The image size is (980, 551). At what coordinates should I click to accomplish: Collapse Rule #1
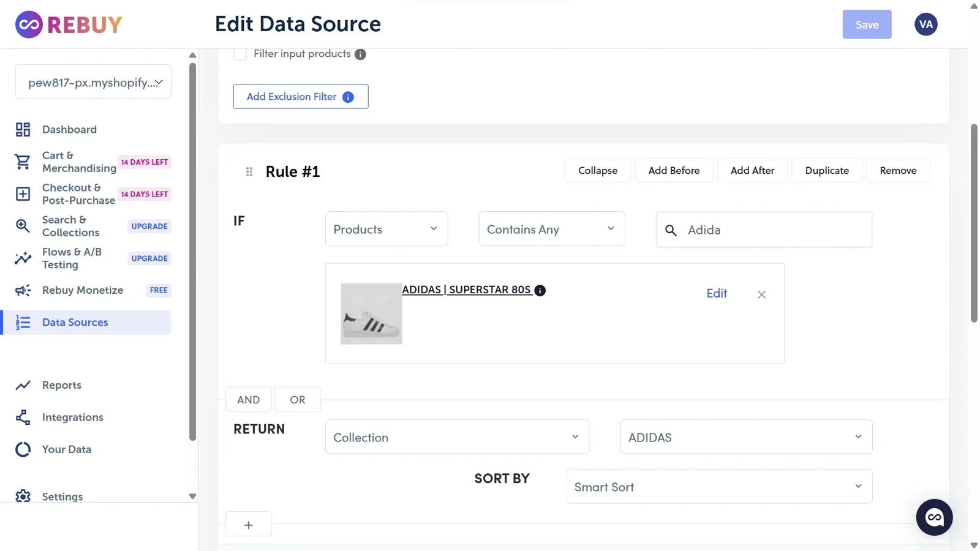pos(597,171)
